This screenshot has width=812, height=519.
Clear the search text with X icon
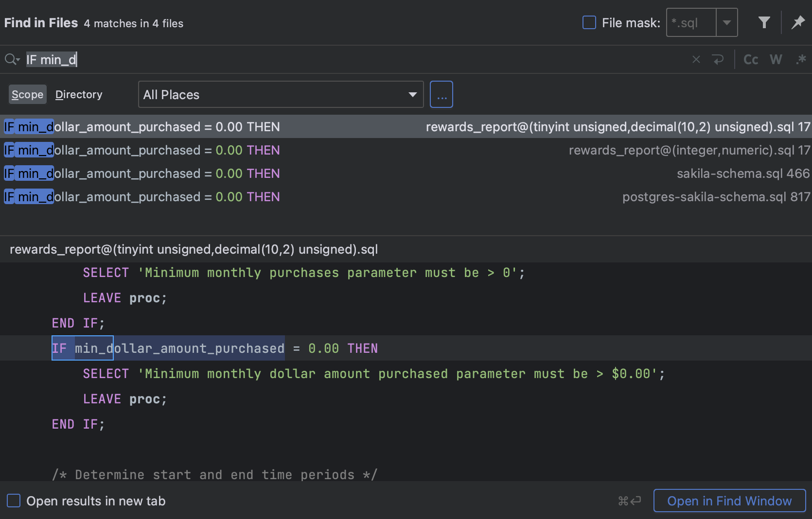(696, 59)
